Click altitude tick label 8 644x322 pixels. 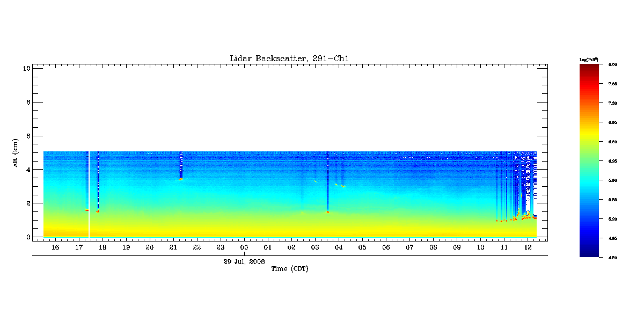click(x=27, y=102)
